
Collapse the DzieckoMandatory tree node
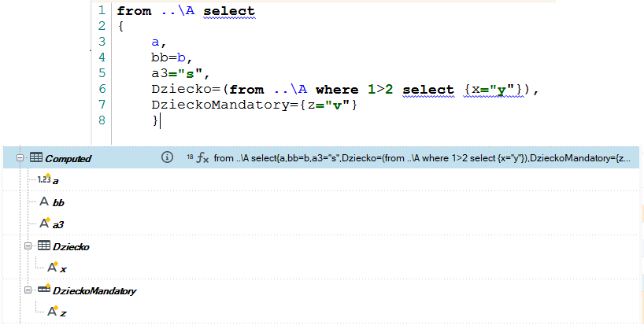[28, 290]
